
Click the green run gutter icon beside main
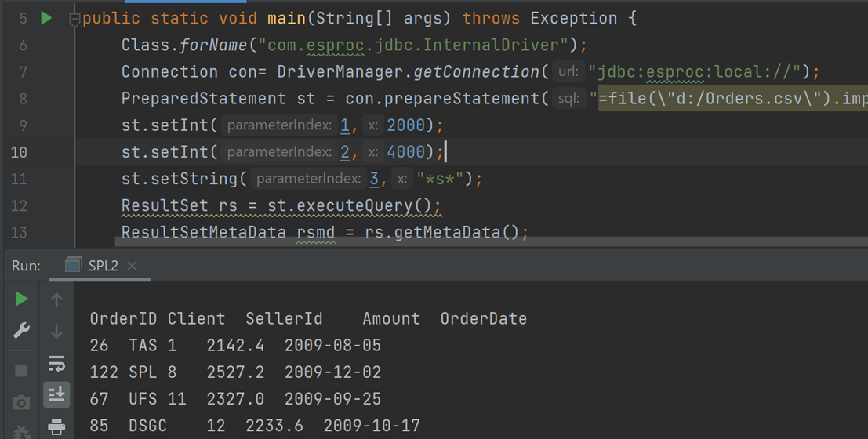pos(46,18)
